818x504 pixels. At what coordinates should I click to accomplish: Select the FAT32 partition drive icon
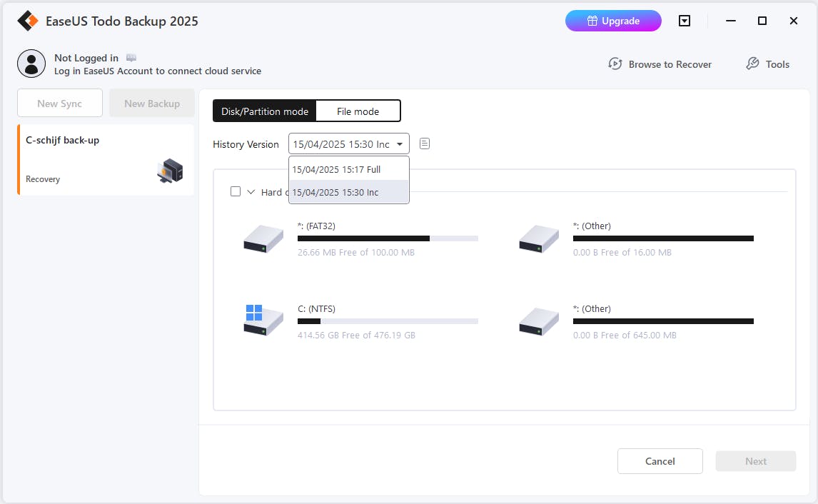tap(263, 239)
